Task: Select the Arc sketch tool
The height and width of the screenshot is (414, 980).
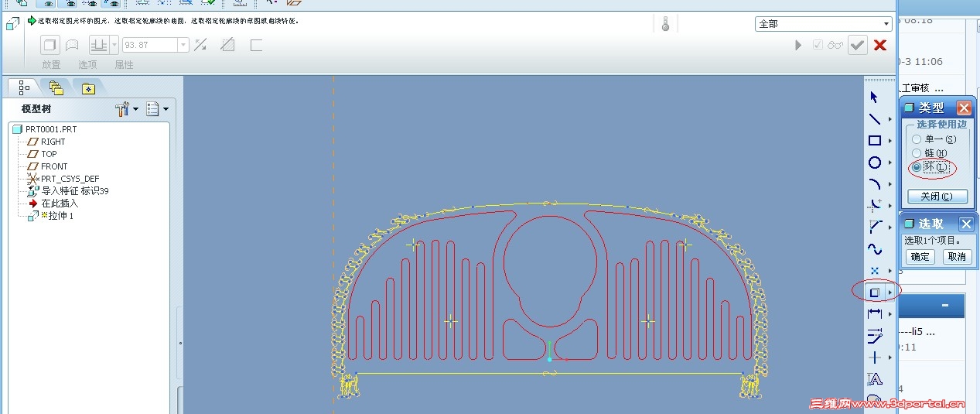Action: point(875,184)
